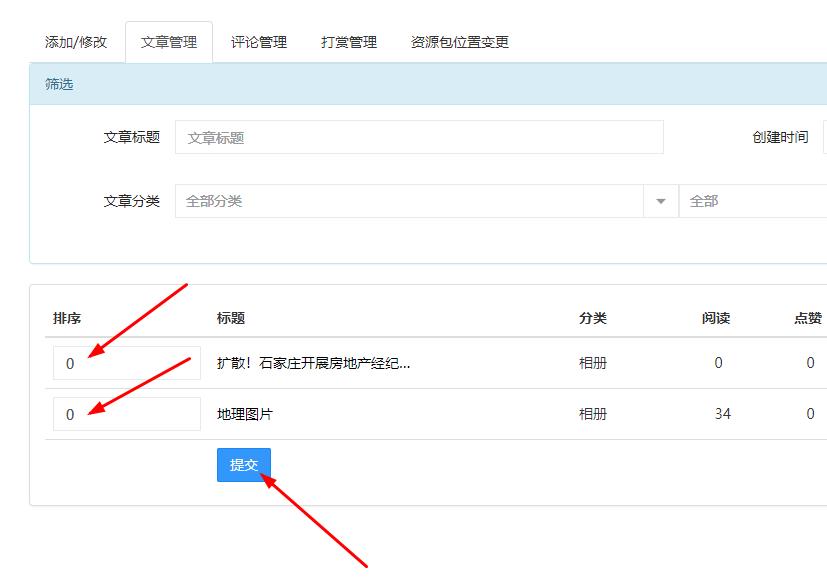Click the 阅读 column header
827x581 pixels.
pos(716,318)
